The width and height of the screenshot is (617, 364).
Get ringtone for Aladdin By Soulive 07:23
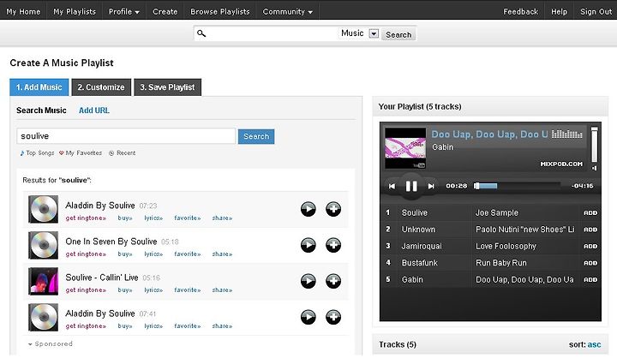coord(86,218)
